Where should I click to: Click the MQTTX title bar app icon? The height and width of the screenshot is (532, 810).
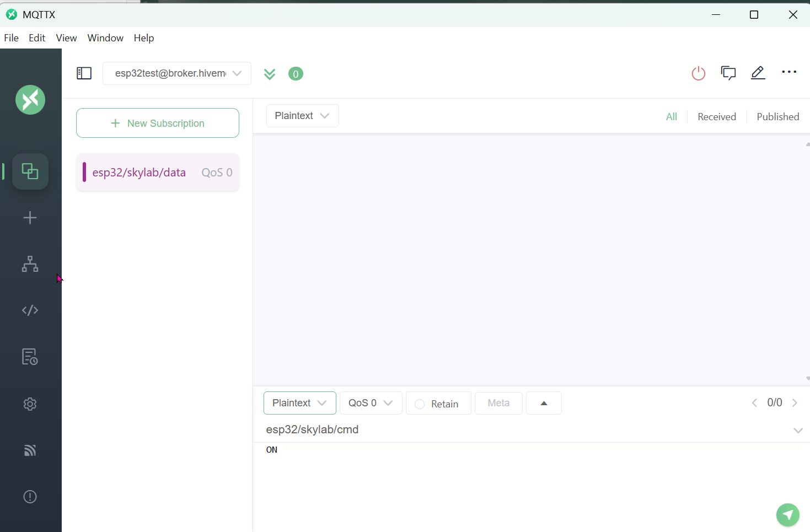coord(12,14)
